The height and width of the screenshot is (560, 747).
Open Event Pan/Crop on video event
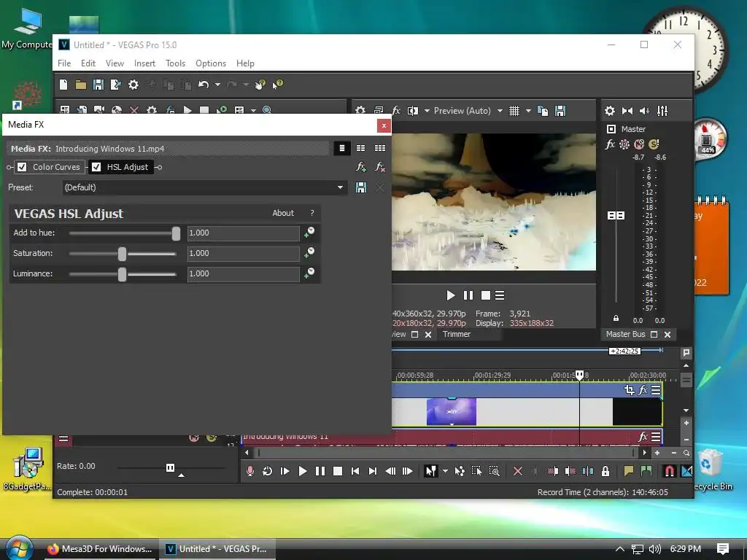tap(630, 390)
